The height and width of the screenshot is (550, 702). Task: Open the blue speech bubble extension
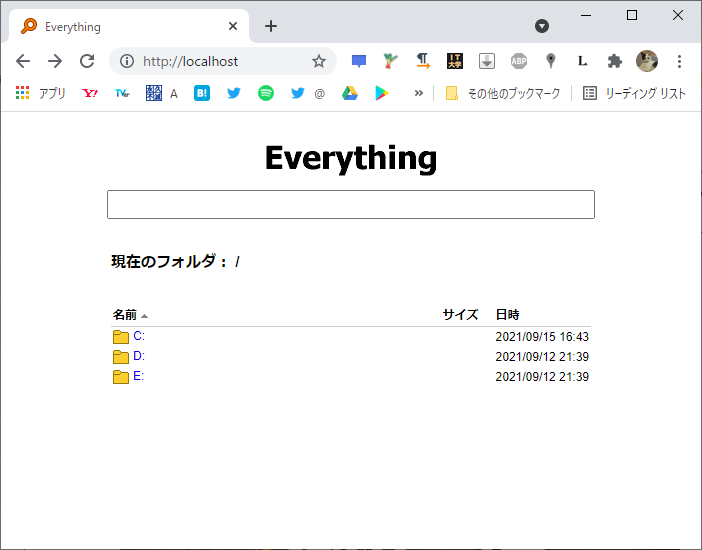[359, 61]
